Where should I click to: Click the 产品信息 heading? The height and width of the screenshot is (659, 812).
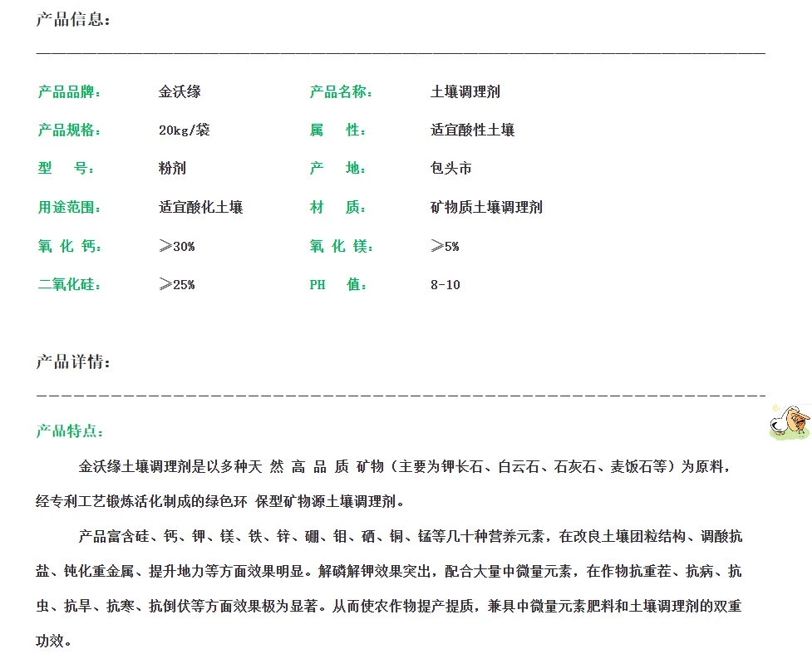pyautogui.click(x=69, y=21)
